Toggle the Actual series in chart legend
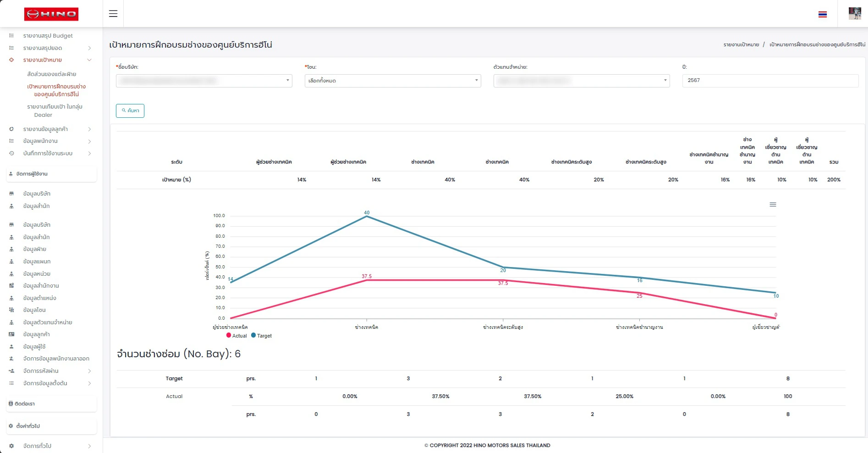The width and height of the screenshot is (868, 453). (x=236, y=336)
